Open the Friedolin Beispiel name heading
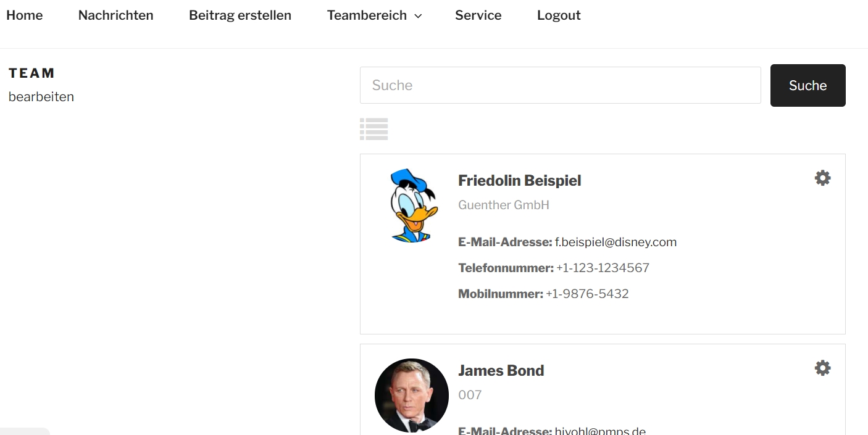Screen dimensions: 868x435 click(519, 181)
